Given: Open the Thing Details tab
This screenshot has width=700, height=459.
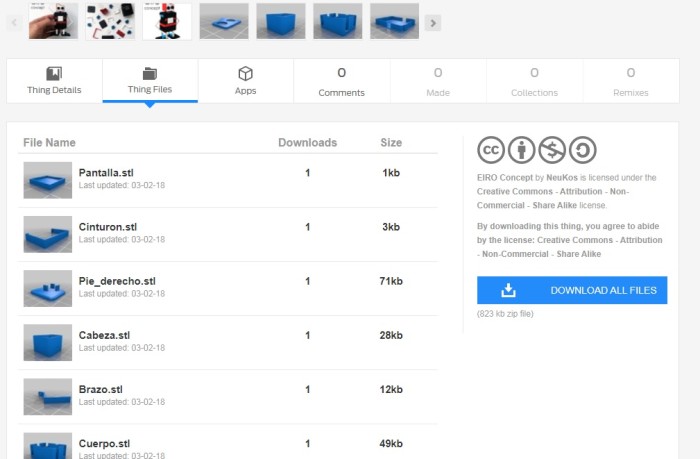Looking at the screenshot, I should [x=54, y=81].
